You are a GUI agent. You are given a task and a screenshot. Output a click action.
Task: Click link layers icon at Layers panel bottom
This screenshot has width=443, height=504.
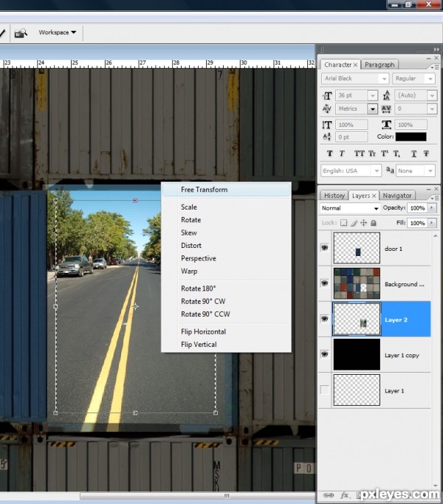coord(328,495)
